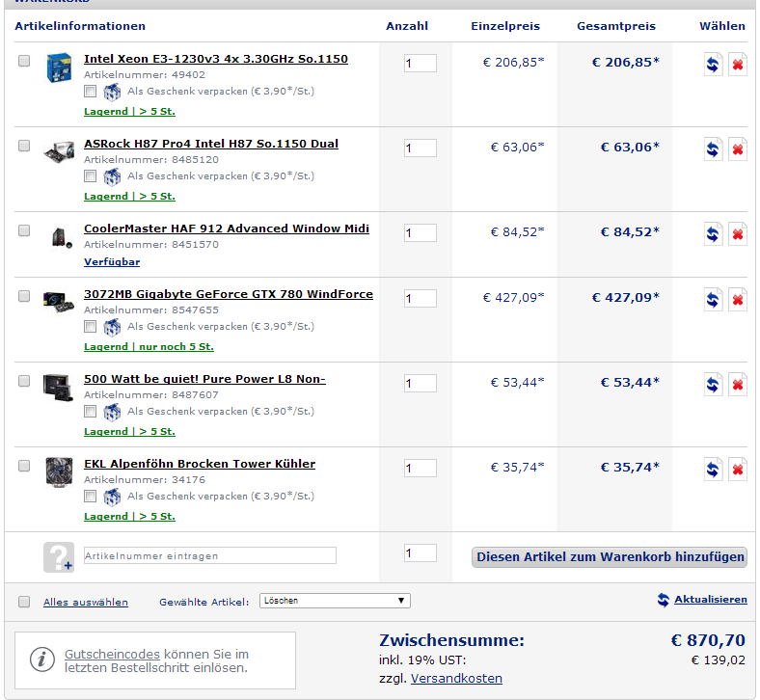The width and height of the screenshot is (760, 700).
Task: Delete the Intel Xeon E3-1230v3 item
Action: 737,65
